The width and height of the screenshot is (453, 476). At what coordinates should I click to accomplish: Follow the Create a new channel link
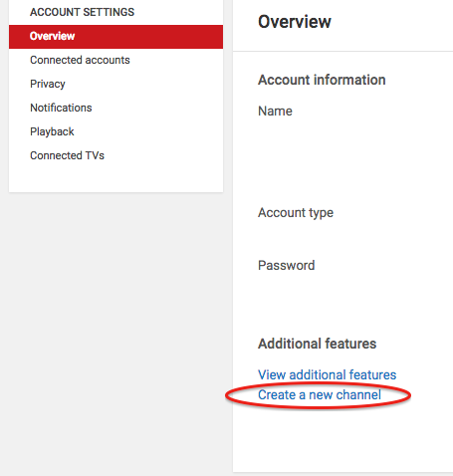tap(320, 395)
